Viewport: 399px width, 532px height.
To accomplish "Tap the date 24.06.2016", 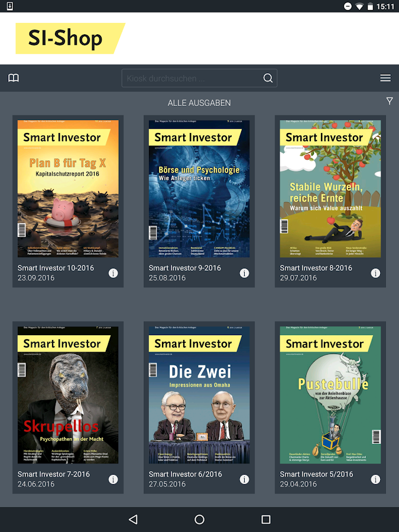I will click(x=36, y=484).
